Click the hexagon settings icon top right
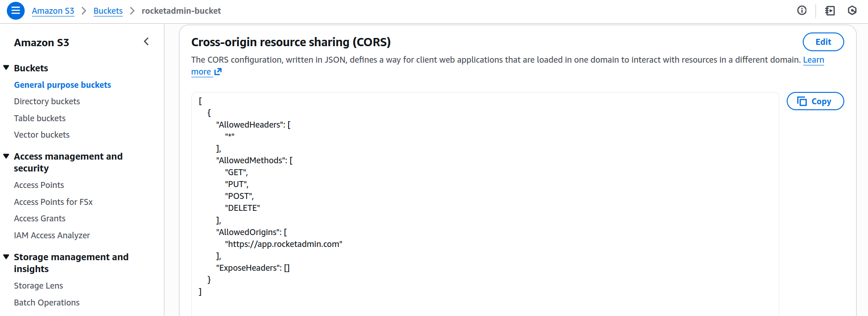This screenshot has height=316, width=868. point(852,11)
